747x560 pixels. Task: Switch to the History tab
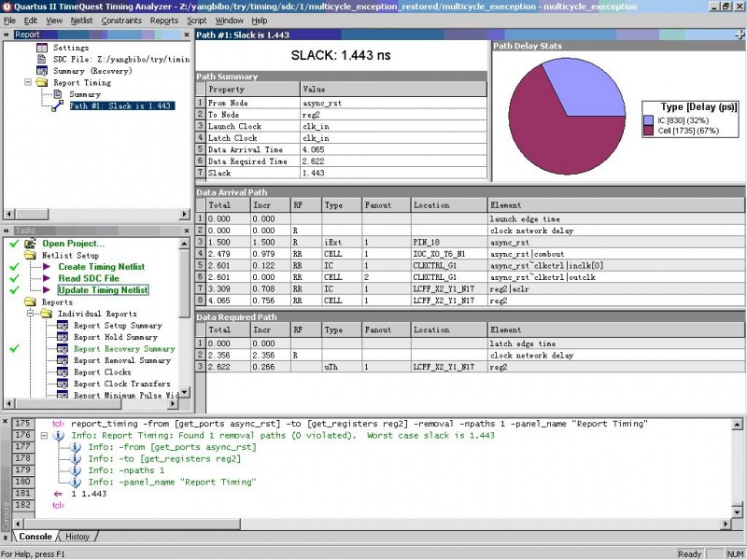(78, 537)
